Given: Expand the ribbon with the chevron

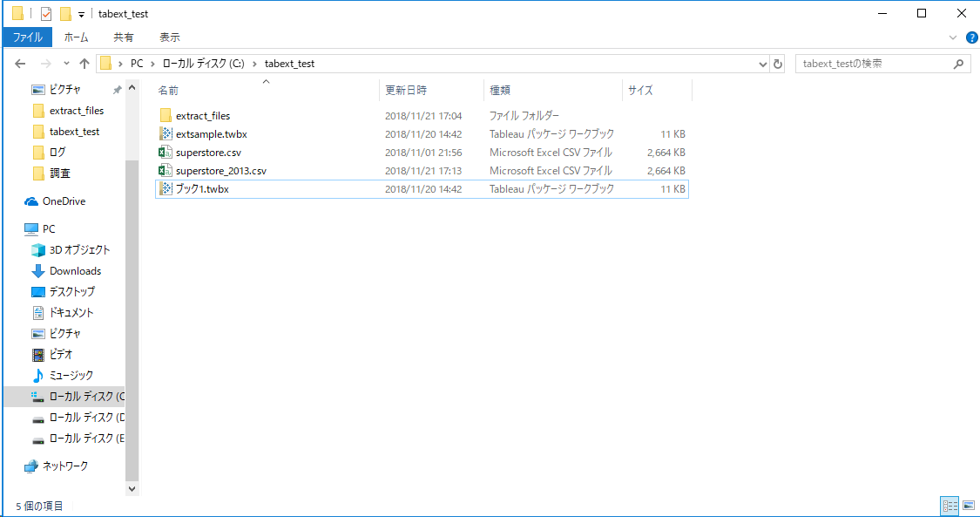Looking at the screenshot, I should (x=953, y=37).
